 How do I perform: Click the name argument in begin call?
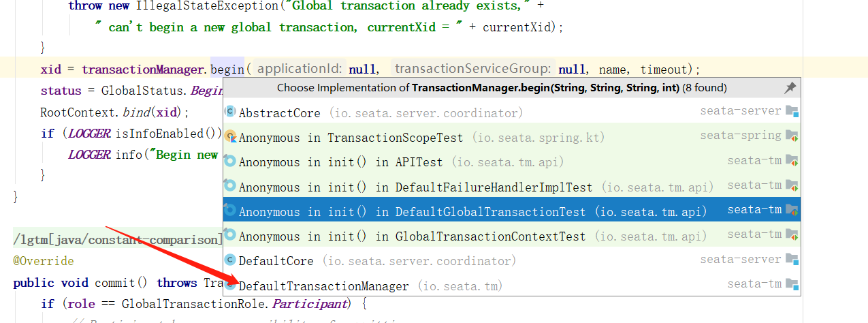613,69
